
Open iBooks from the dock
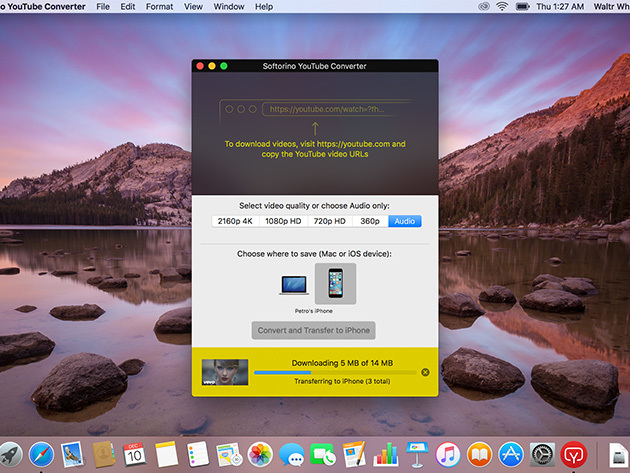pos(479,455)
